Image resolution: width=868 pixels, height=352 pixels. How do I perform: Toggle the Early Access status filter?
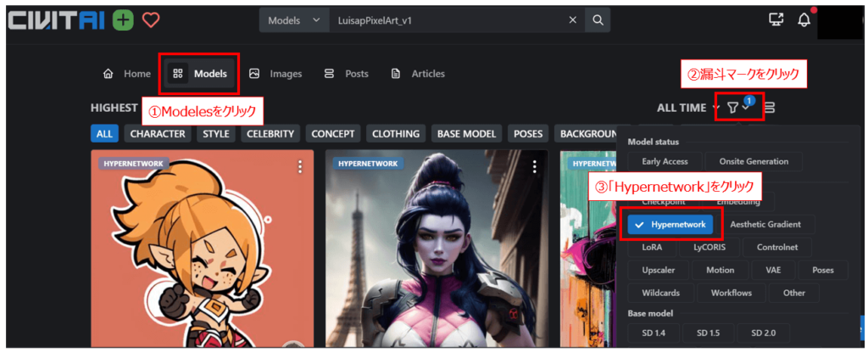click(665, 161)
